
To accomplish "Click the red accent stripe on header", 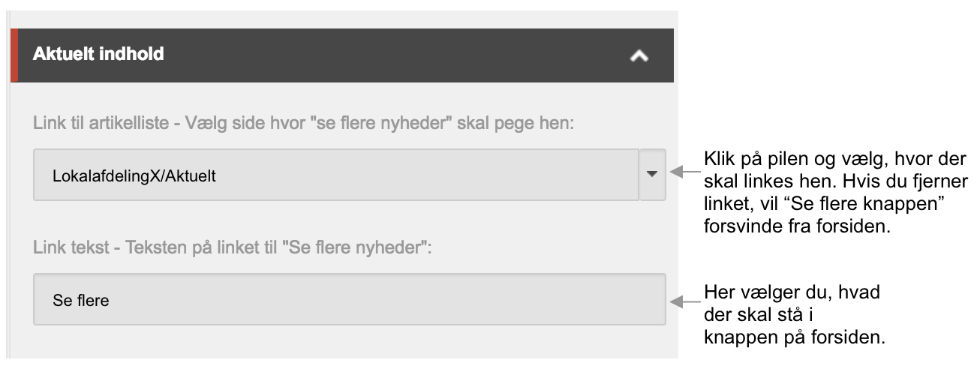I will tap(14, 55).
